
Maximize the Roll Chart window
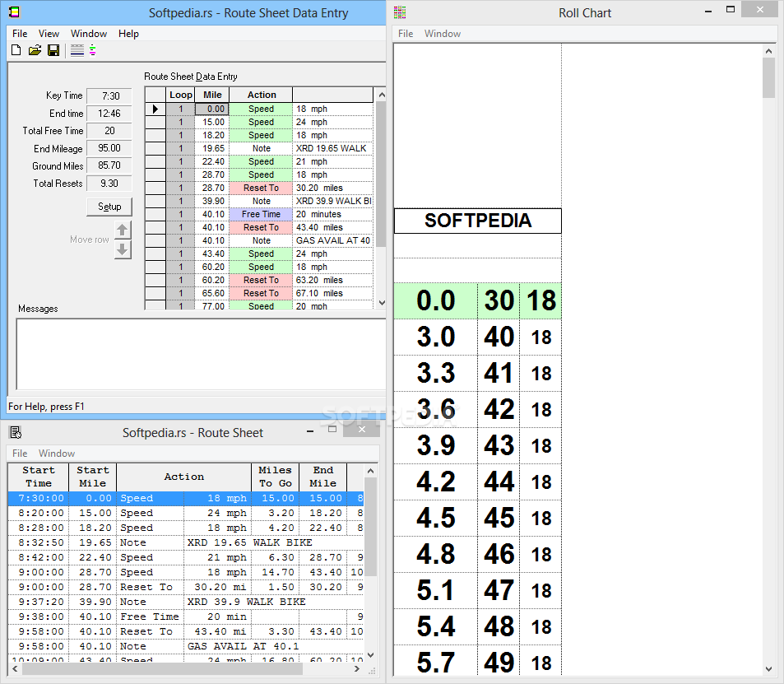point(731,10)
